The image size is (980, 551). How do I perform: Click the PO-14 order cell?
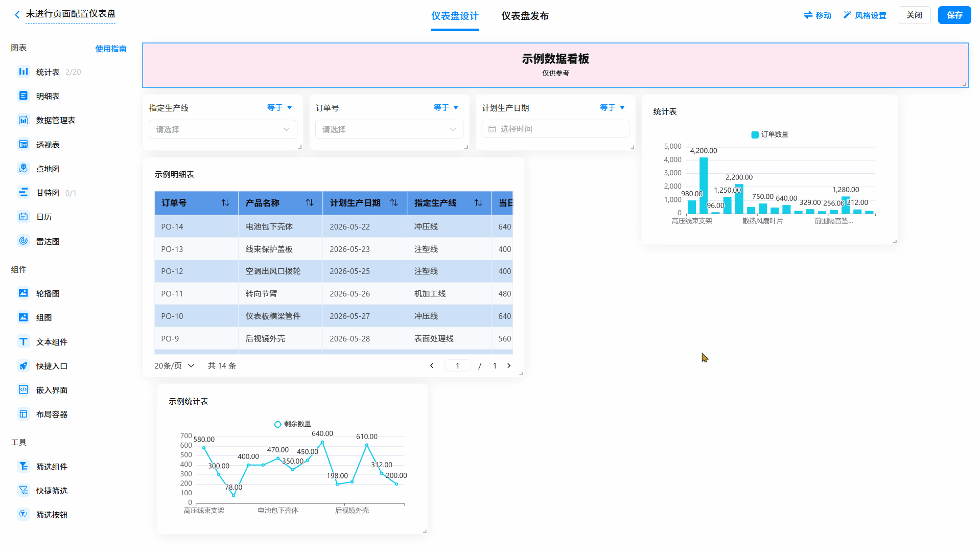coord(196,226)
